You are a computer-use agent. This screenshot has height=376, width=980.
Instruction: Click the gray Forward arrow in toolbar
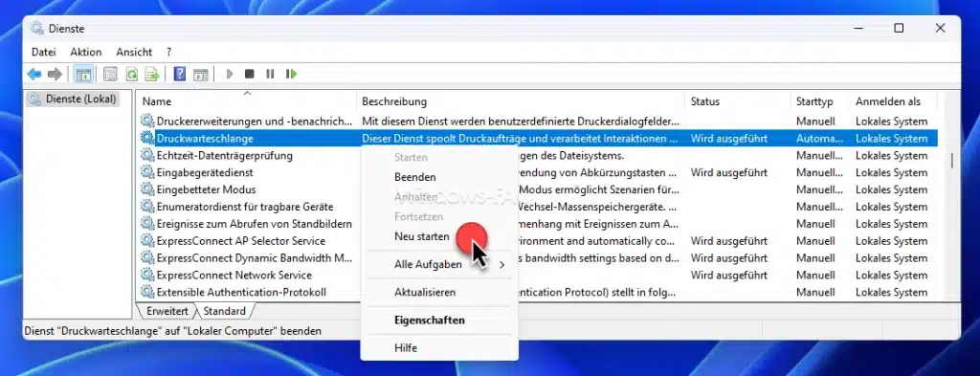[55, 75]
